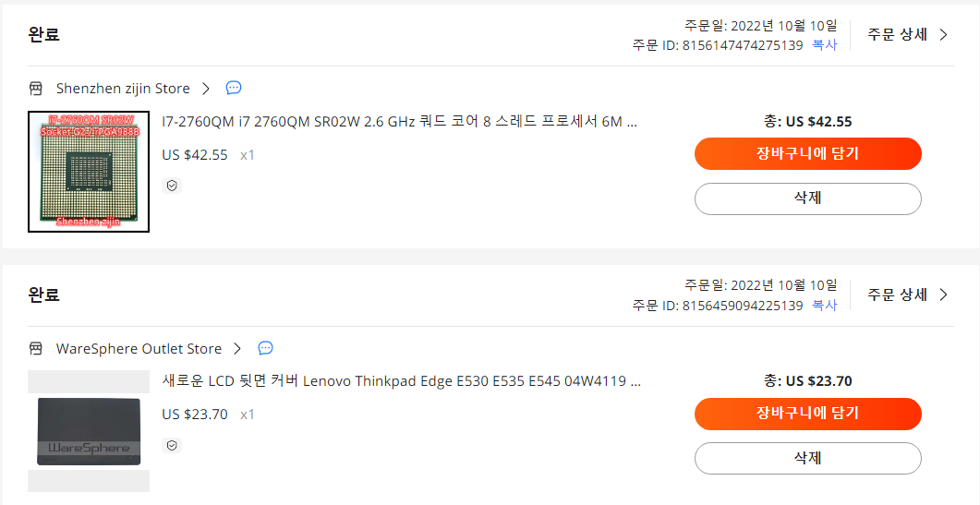Click the Shenzhen zijin store shop icon
980x505 pixels.
click(36, 89)
